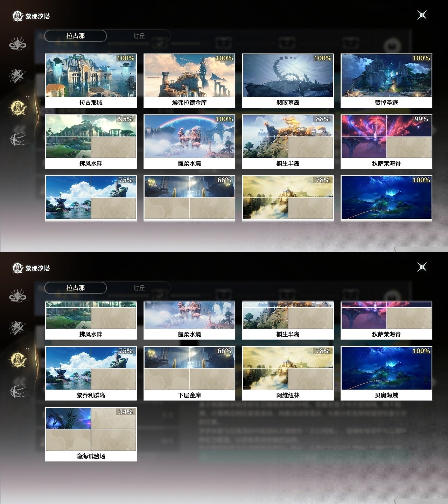448x504 pixels.
Task: Select the 狄萨莱海脊 card showing 99%
Action: point(386,141)
